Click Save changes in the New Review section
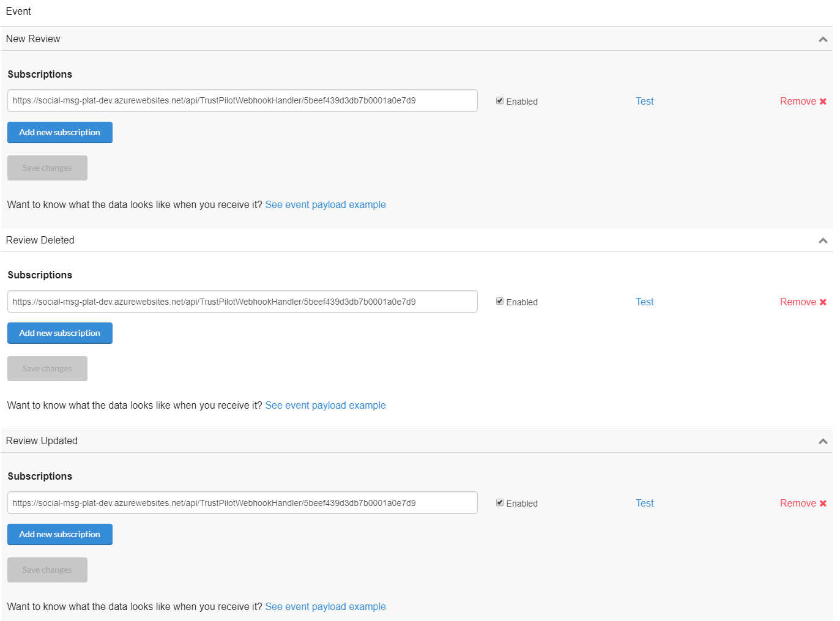840x621 pixels. click(x=47, y=168)
